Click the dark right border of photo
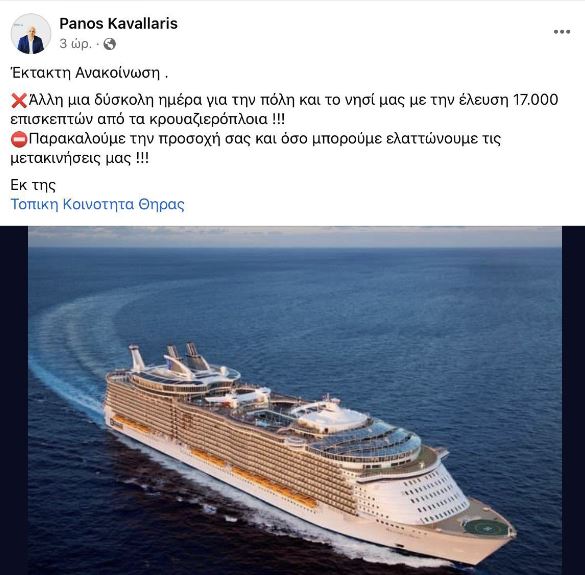585x575 pixels. coord(573,400)
